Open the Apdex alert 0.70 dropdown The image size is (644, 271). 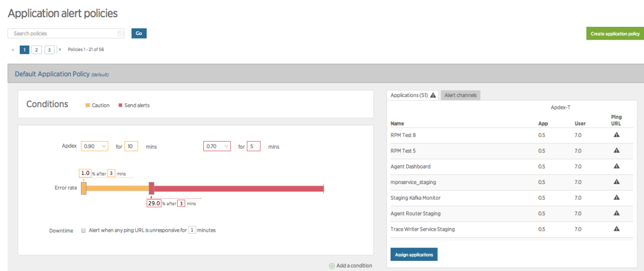pos(217,146)
